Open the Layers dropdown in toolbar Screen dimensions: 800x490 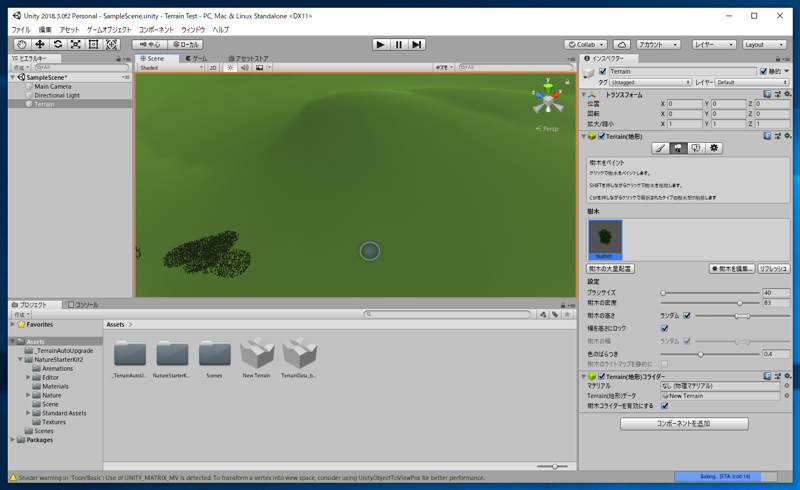click(714, 44)
